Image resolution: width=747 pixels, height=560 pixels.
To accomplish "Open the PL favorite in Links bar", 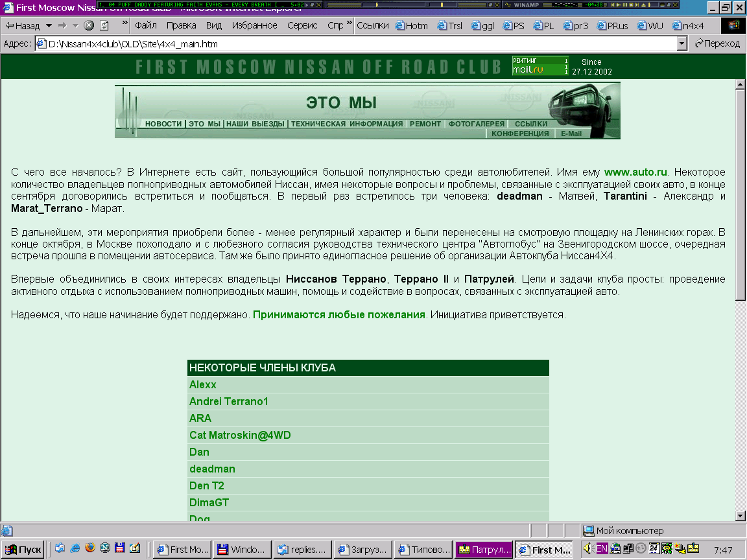I will (x=543, y=26).
